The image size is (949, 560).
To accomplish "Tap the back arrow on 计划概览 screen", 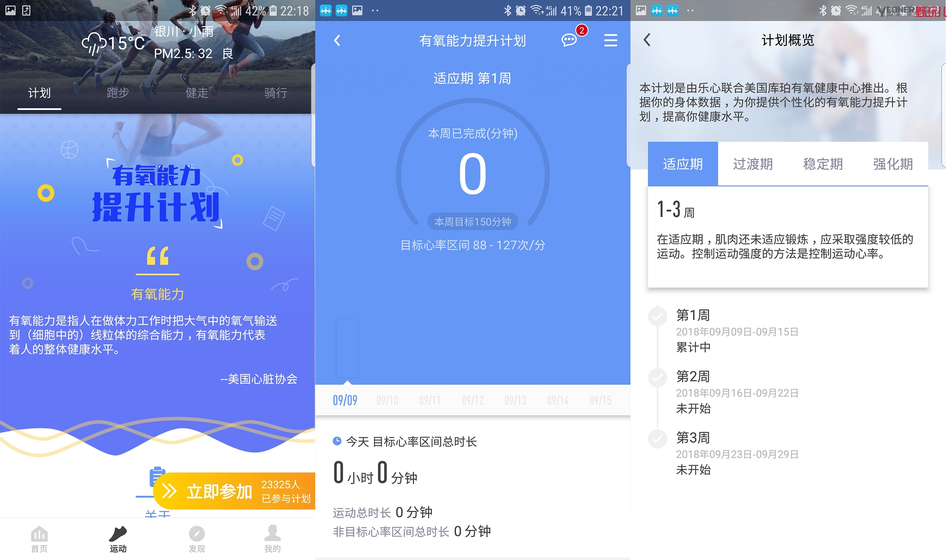I will tap(647, 40).
